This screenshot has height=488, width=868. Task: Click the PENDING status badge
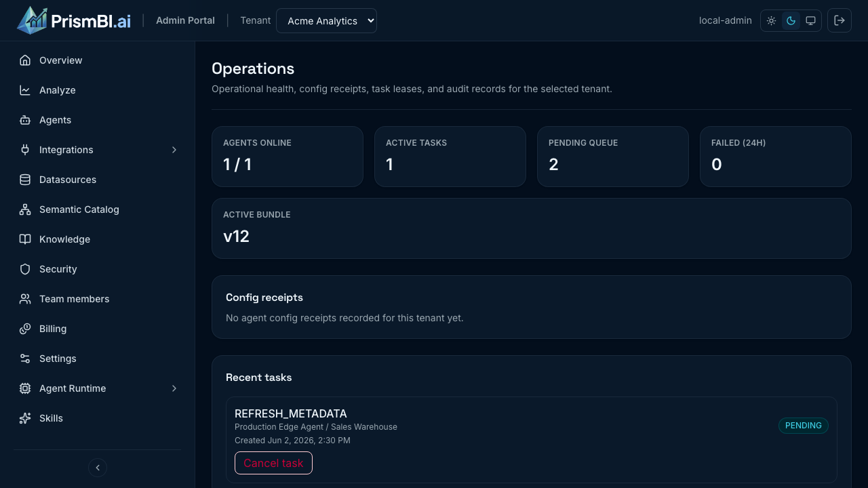(x=804, y=426)
